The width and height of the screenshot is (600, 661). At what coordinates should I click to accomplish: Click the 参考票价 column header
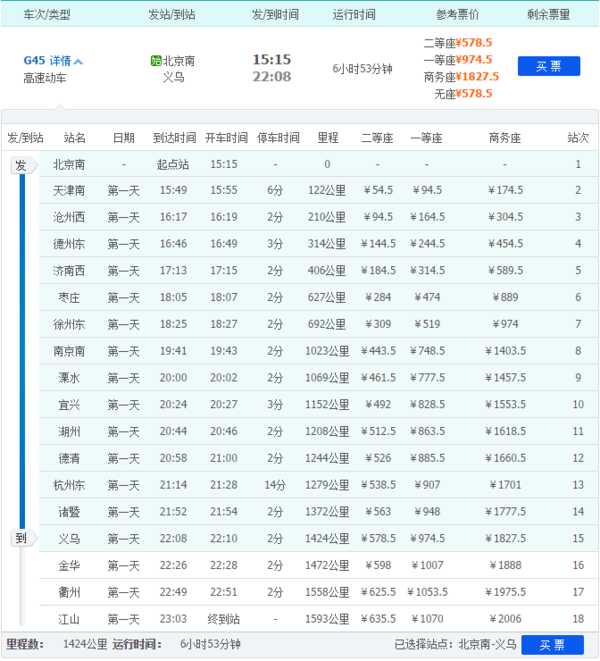[457, 15]
